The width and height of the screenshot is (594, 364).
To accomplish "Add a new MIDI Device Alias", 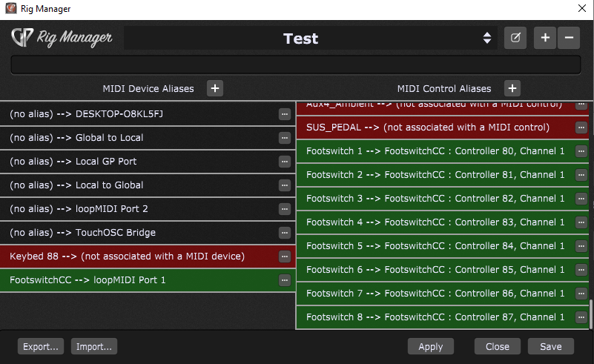I will (215, 88).
